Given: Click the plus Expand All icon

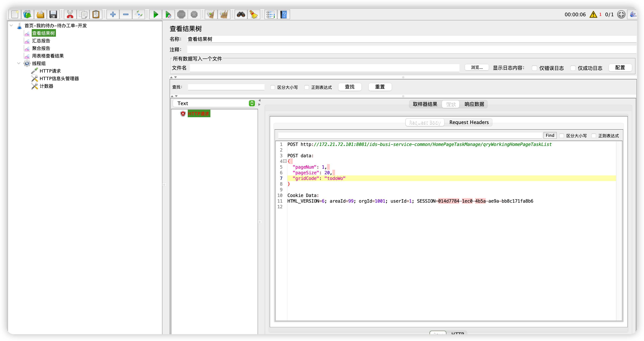Looking at the screenshot, I should [x=113, y=15].
